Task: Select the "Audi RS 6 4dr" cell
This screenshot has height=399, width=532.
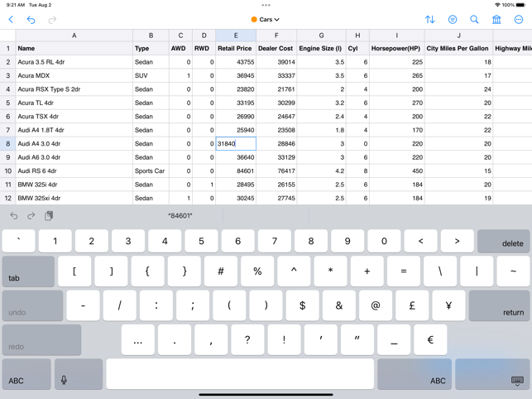Action: point(74,171)
